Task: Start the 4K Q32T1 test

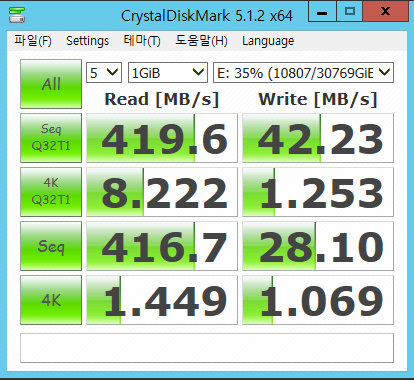Action: (51, 192)
